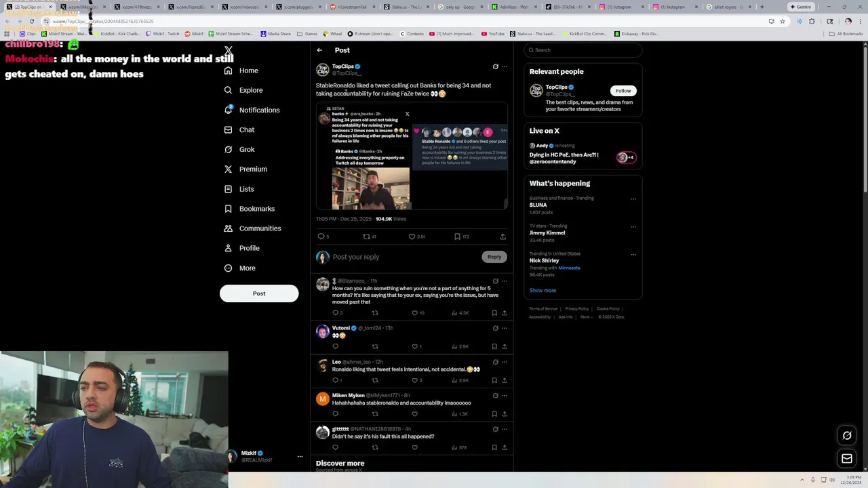Go to Premium in the sidebar

point(245,169)
